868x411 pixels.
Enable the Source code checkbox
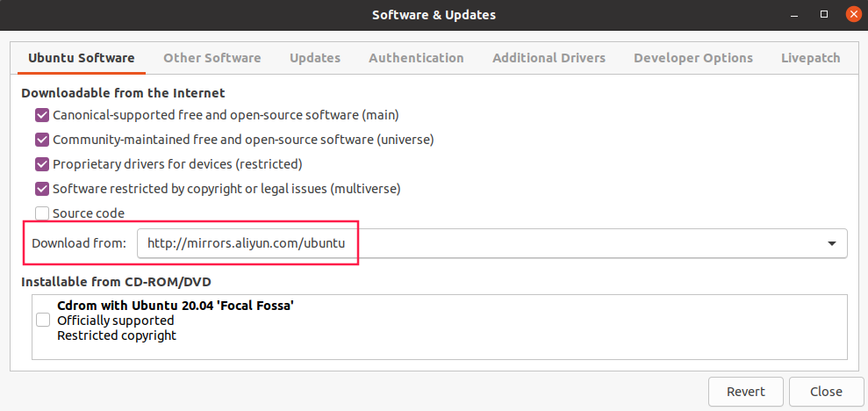(42, 213)
